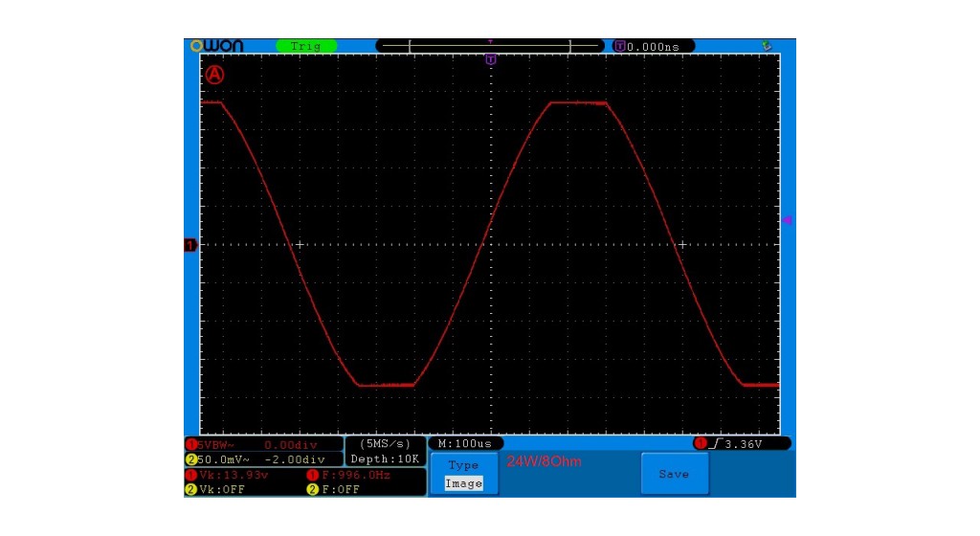Click the Save button
This screenshot has height=536, width=980.
(675, 474)
